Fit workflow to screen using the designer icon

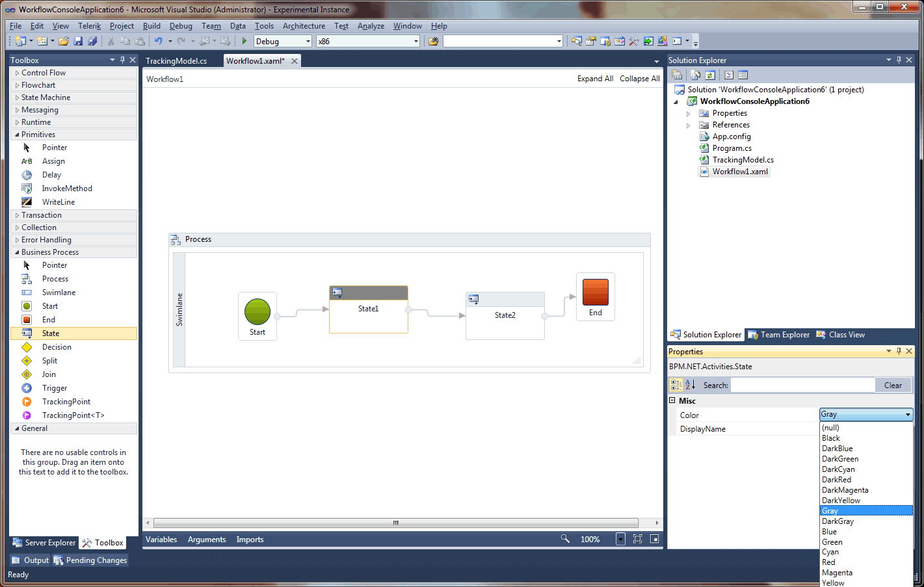(x=637, y=539)
